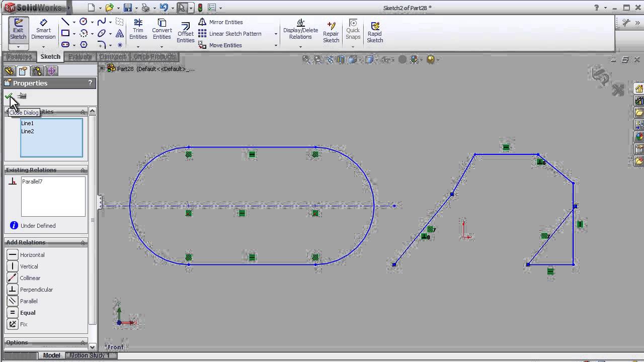Click Trim Entities tool
The height and width of the screenshot is (362, 644).
pyautogui.click(x=138, y=29)
